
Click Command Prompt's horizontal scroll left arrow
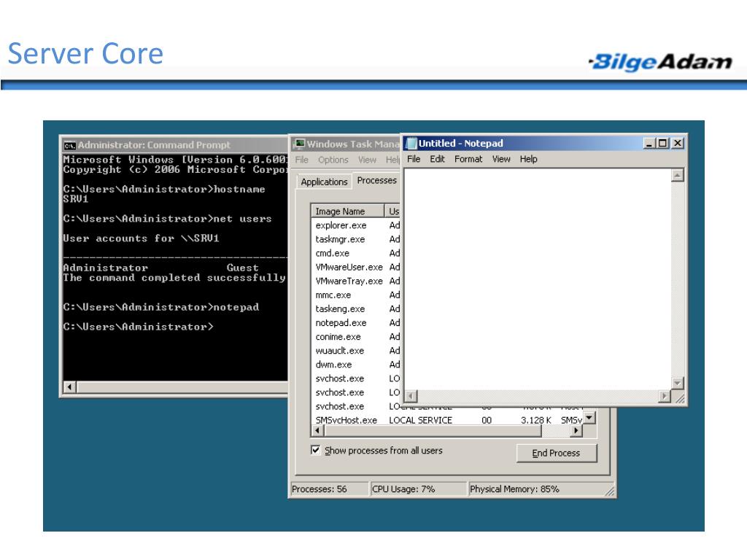tap(69, 386)
